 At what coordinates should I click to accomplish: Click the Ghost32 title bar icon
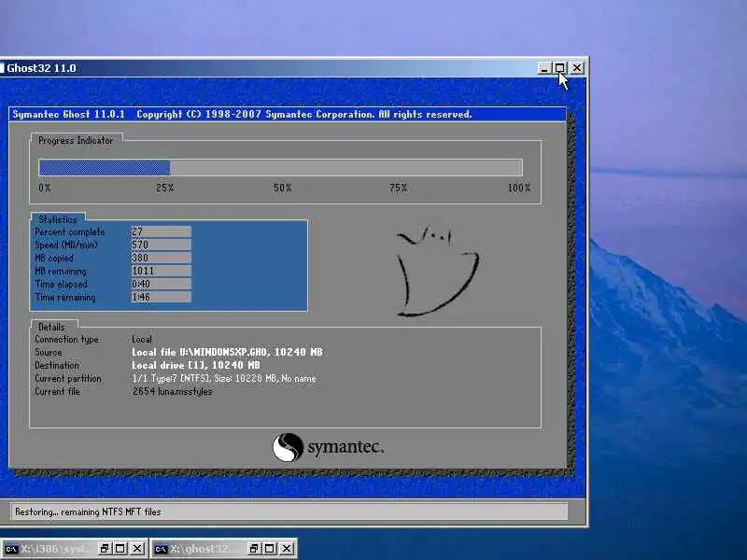click(2, 68)
